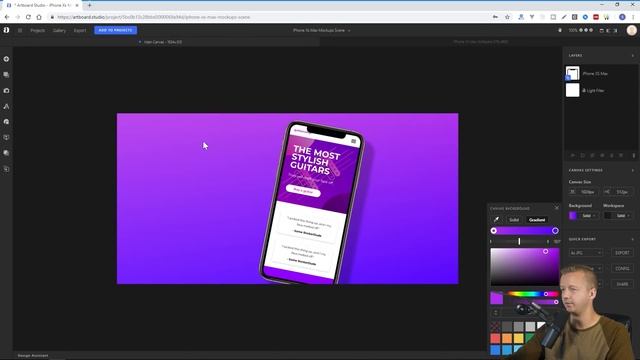The height and width of the screenshot is (360, 640).
Task: Reload the browser page
Action: [x=28, y=17]
